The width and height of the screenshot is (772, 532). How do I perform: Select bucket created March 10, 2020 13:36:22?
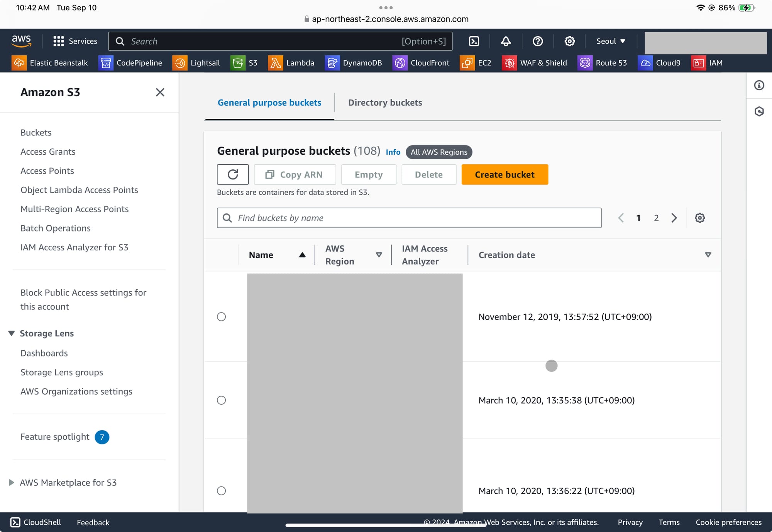click(x=221, y=491)
